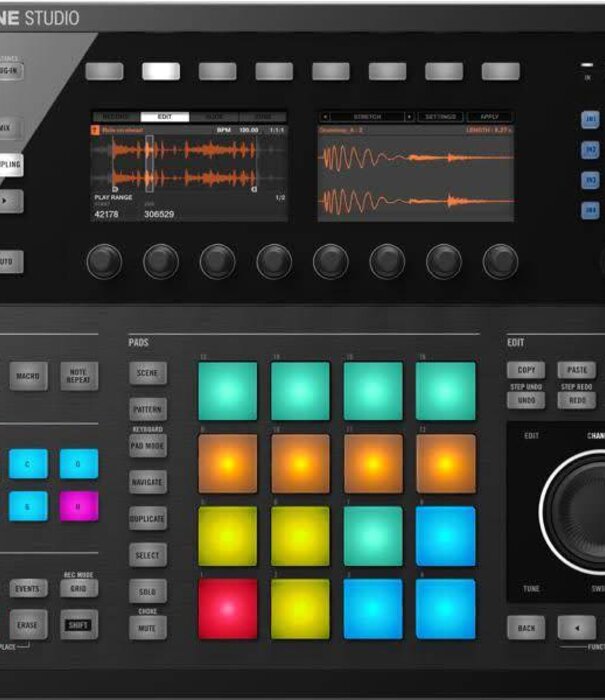Enable NOTE REPEAT
The width and height of the screenshot is (605, 700).
coord(79,376)
